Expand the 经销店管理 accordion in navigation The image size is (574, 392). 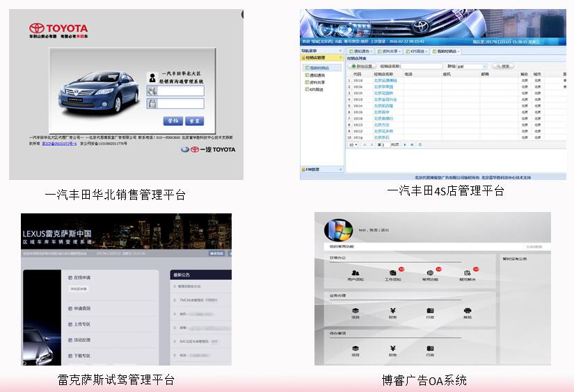321,58
